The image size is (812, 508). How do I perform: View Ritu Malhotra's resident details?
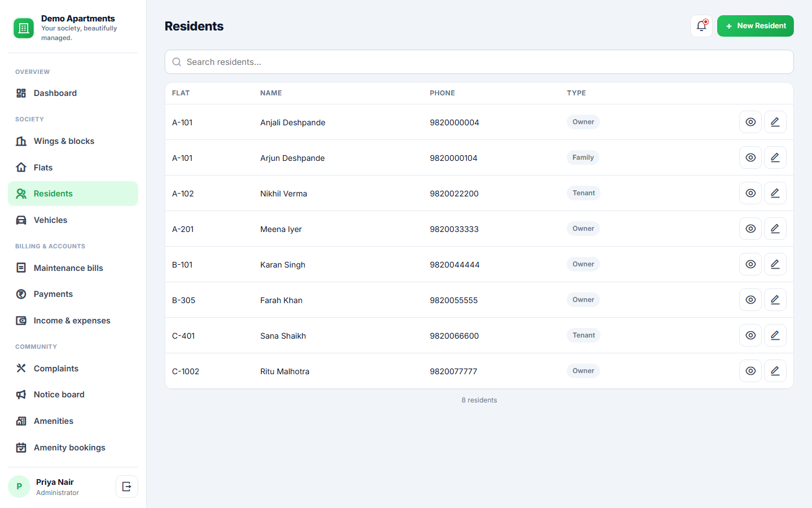(751, 371)
